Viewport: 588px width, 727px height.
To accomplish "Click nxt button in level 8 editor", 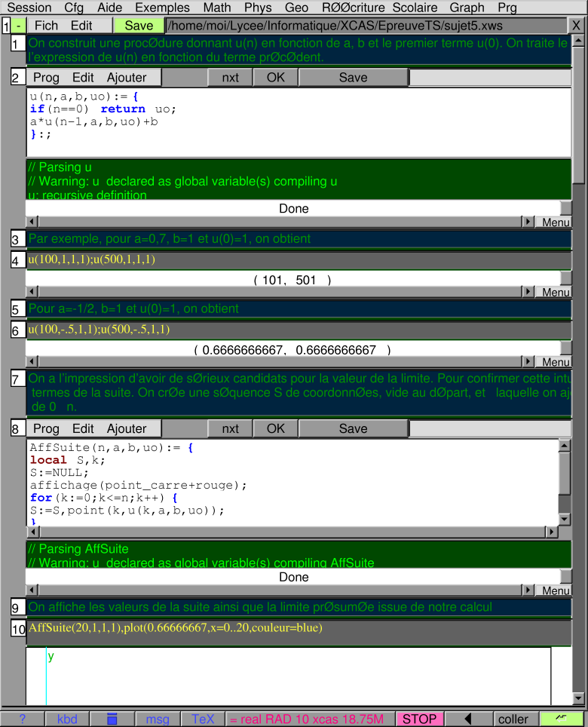I will (230, 428).
